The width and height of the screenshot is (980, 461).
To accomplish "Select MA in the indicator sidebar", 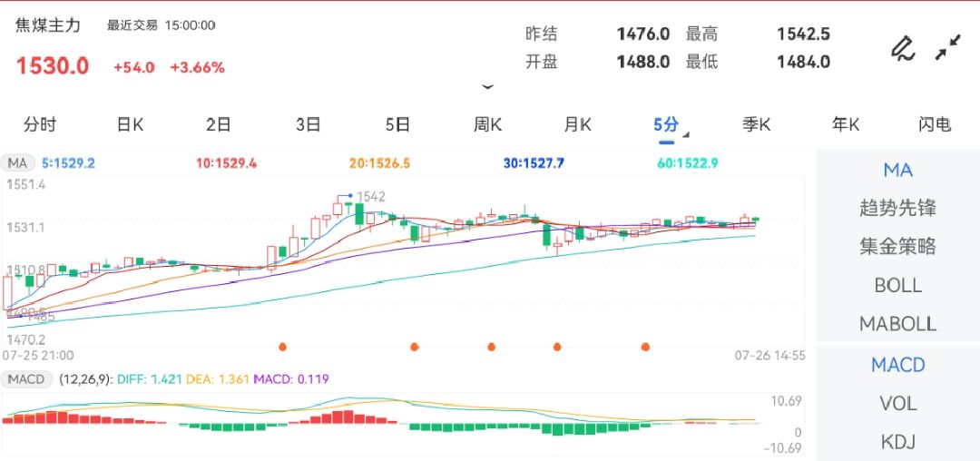I will coord(898,170).
